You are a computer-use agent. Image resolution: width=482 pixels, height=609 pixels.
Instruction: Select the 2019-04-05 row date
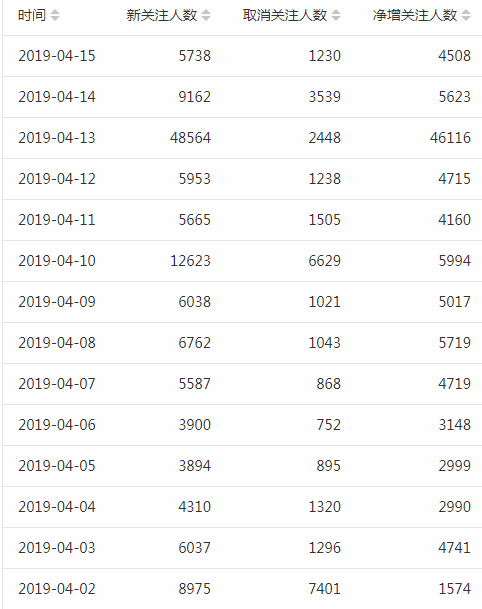57,466
